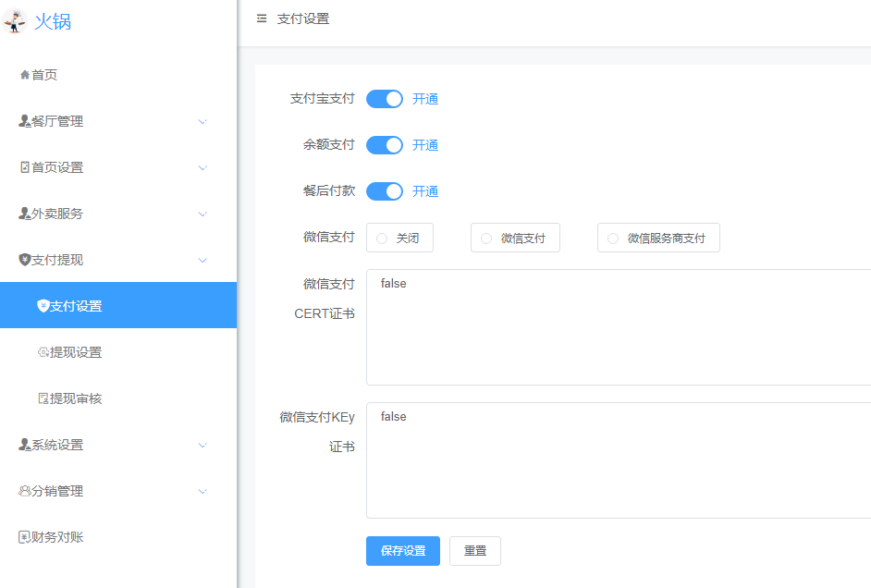Screen dimensions: 871x588
Task: Toggle the 余额支付 switch
Action: coord(385,145)
